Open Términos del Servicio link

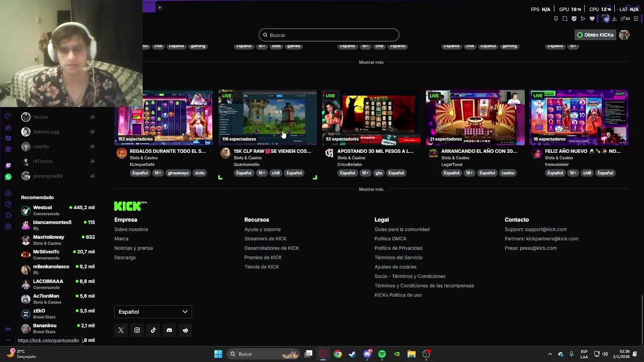398,257
